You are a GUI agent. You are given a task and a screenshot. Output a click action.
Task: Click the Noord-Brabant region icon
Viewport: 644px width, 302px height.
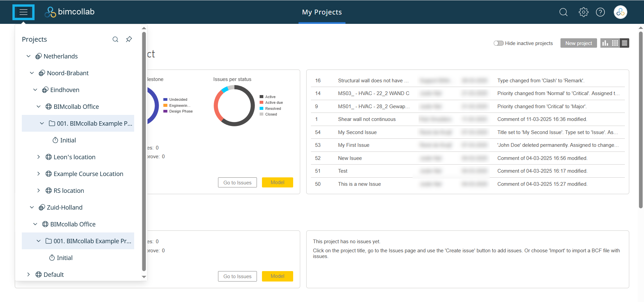click(x=42, y=73)
